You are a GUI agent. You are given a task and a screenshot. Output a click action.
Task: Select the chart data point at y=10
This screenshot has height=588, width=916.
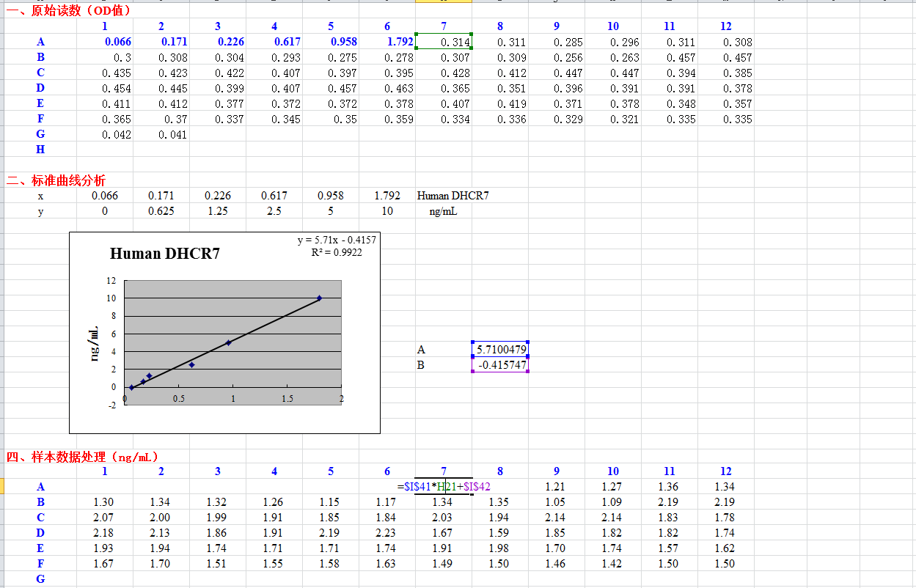click(320, 298)
